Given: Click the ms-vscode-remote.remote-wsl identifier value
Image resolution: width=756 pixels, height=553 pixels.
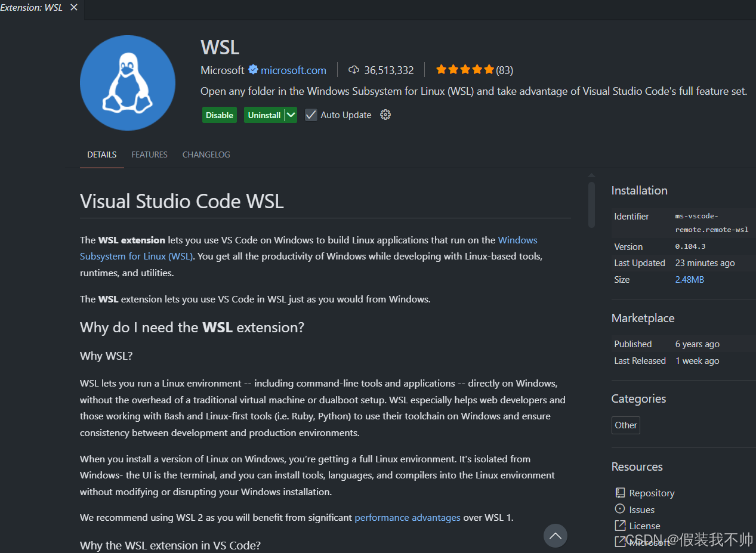Looking at the screenshot, I should pos(712,223).
